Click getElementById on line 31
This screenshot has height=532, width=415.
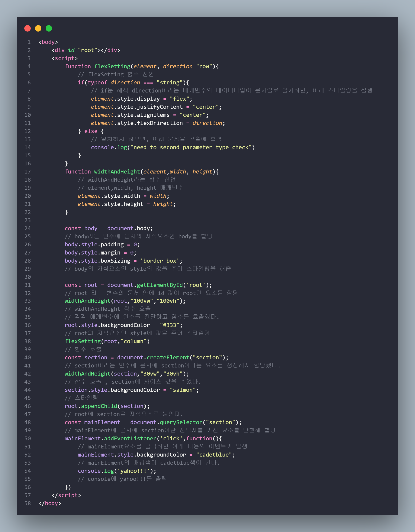tap(160, 285)
